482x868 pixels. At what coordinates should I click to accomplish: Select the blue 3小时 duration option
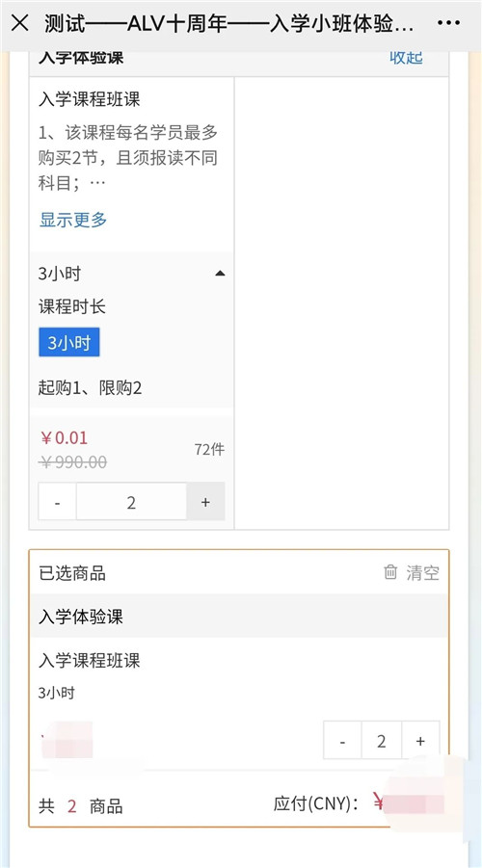pos(69,343)
